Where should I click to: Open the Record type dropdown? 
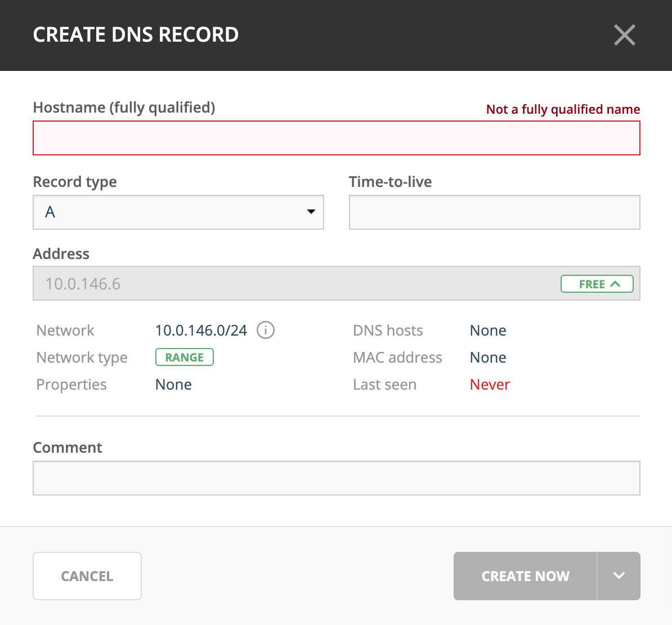click(x=178, y=212)
